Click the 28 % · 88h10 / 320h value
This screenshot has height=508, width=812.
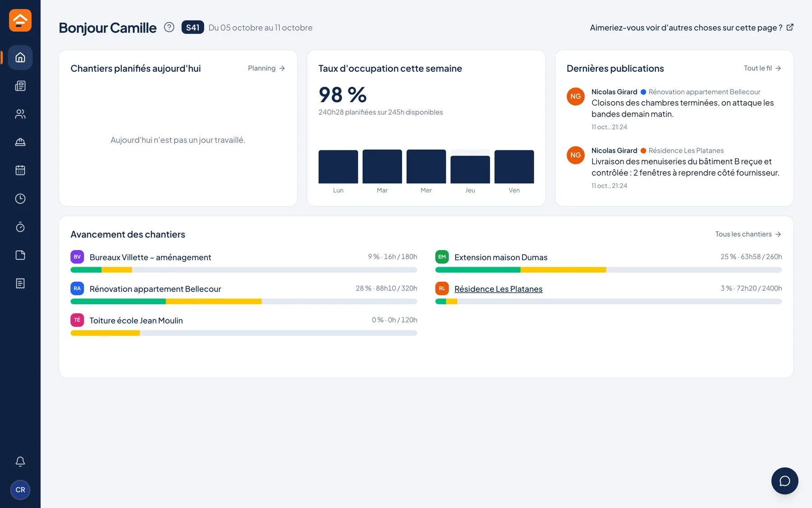[x=387, y=289]
